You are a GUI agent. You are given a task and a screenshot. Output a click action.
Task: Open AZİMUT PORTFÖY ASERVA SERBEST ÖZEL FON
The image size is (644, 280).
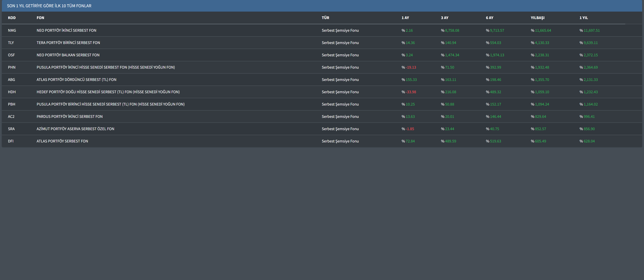click(75, 129)
